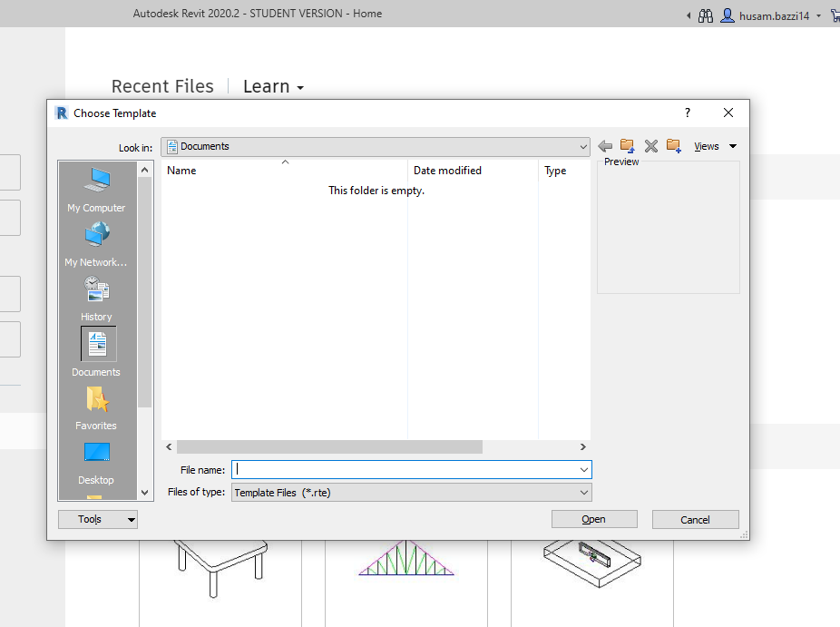
Task: Click the binoculars search icon in title bar
Action: tap(706, 15)
